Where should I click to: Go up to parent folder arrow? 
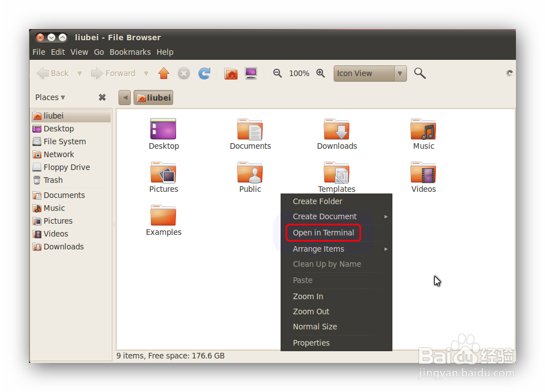coord(164,73)
